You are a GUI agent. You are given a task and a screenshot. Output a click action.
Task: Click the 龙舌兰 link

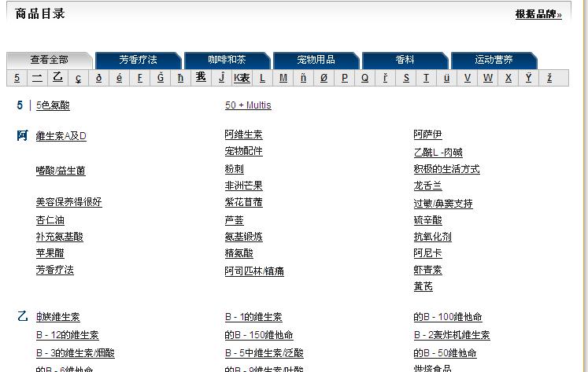(427, 186)
